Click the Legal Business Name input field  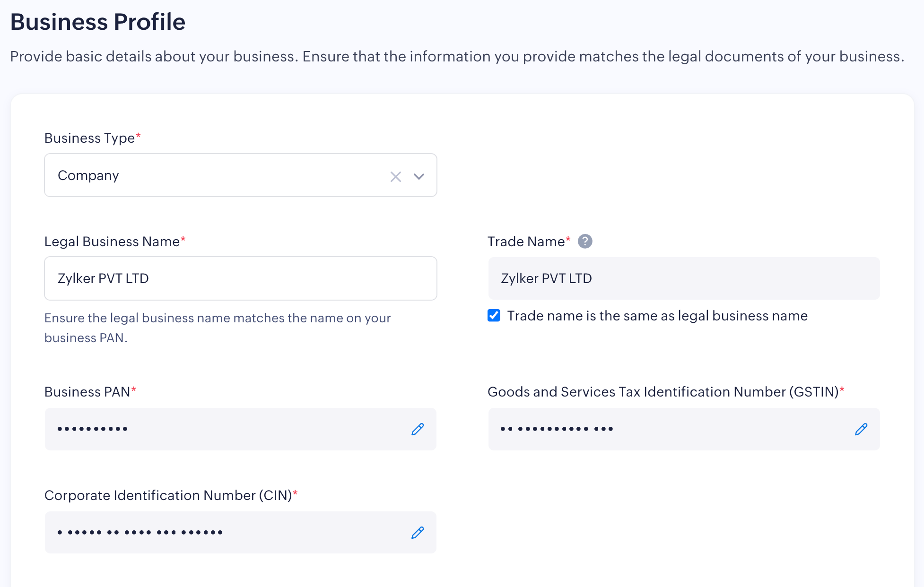coord(240,278)
